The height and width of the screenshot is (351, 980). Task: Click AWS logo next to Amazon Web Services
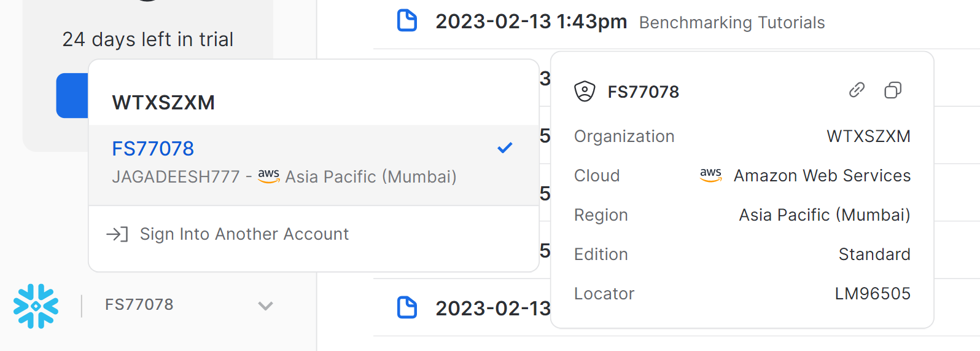[710, 175]
